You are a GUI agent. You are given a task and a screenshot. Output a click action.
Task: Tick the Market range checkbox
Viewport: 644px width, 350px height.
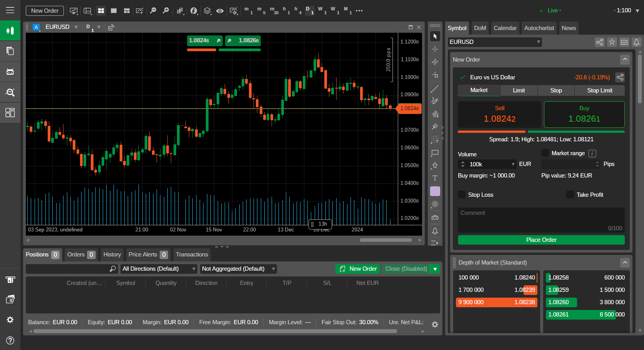545,153
